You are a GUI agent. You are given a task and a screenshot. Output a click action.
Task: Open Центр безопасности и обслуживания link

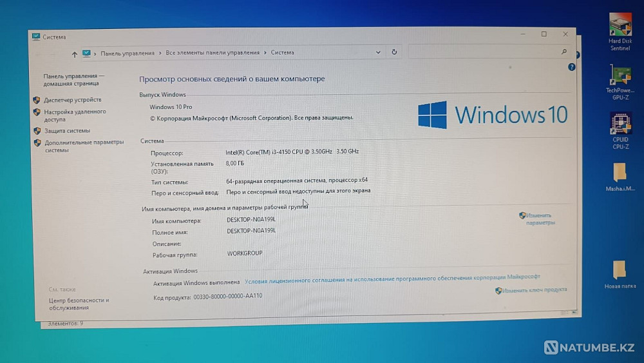tap(79, 304)
